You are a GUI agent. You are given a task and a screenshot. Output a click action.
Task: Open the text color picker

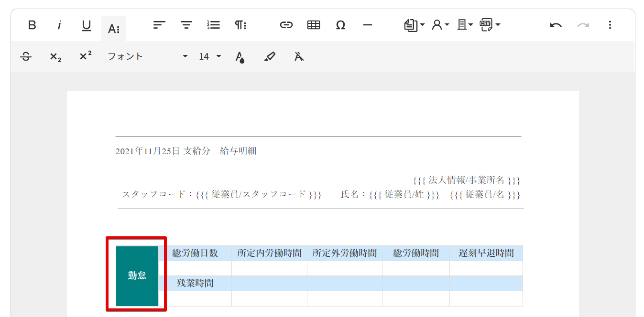[x=240, y=57]
